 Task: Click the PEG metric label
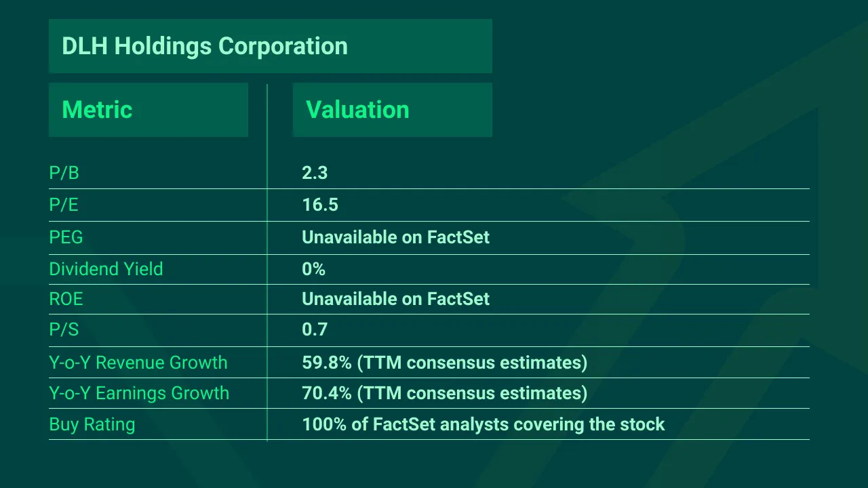(66, 237)
